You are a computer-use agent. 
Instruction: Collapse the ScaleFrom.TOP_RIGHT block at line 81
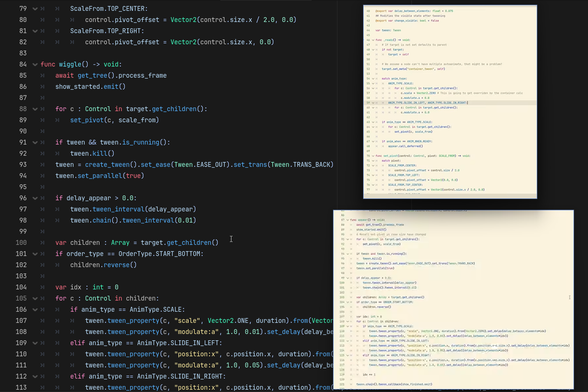[35, 31]
